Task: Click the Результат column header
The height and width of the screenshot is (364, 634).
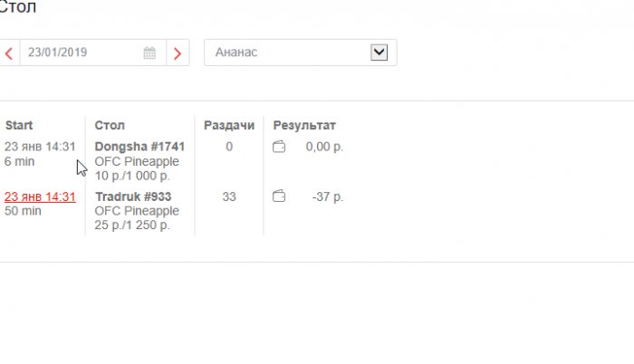Action: coord(304,125)
